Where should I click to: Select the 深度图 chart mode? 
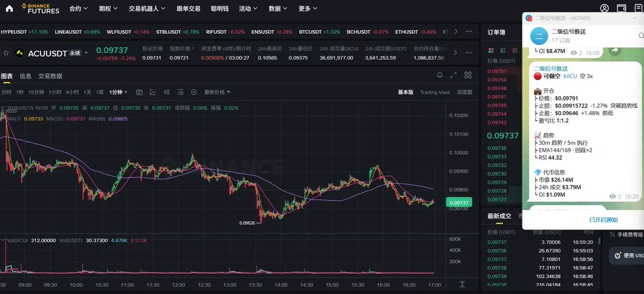pyautogui.click(x=464, y=92)
